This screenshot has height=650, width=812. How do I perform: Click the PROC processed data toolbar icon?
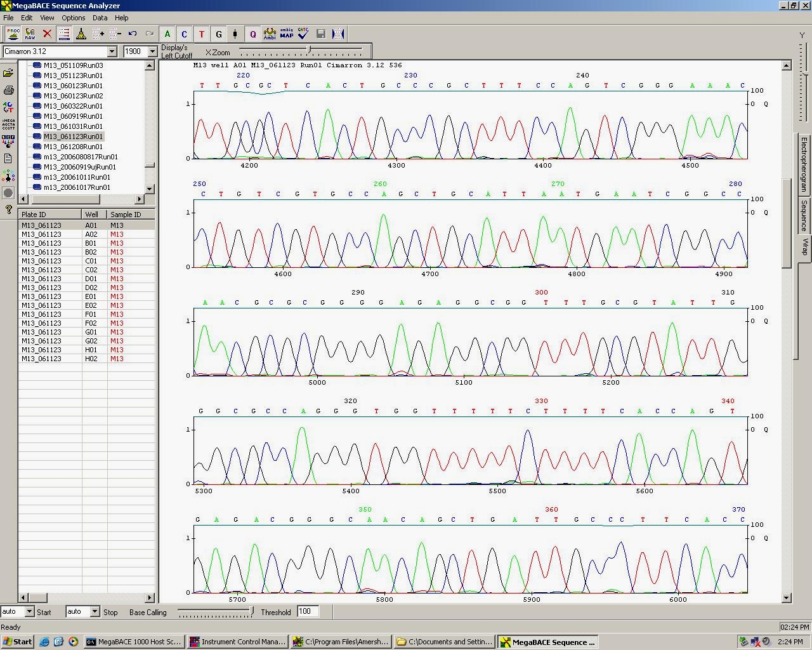pos(13,34)
